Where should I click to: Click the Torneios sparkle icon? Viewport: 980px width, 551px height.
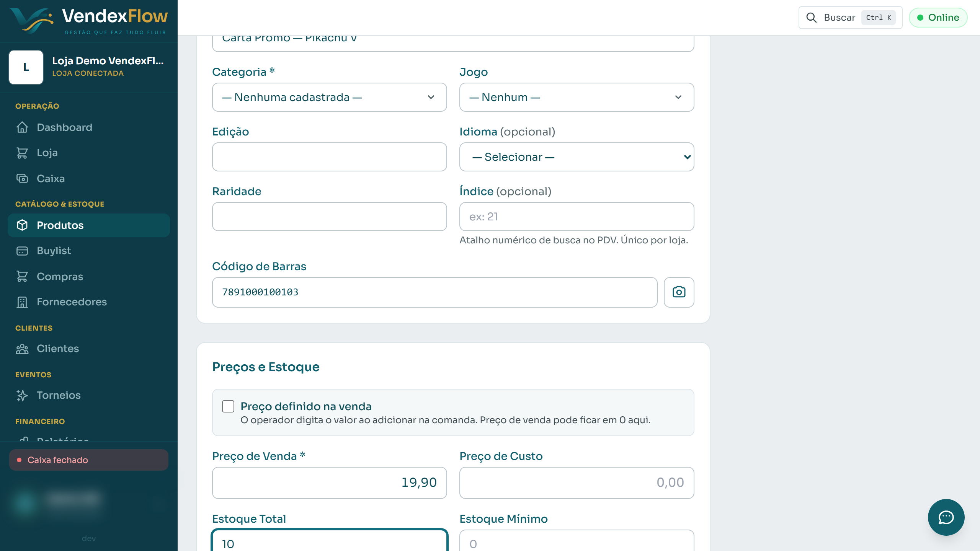(22, 395)
